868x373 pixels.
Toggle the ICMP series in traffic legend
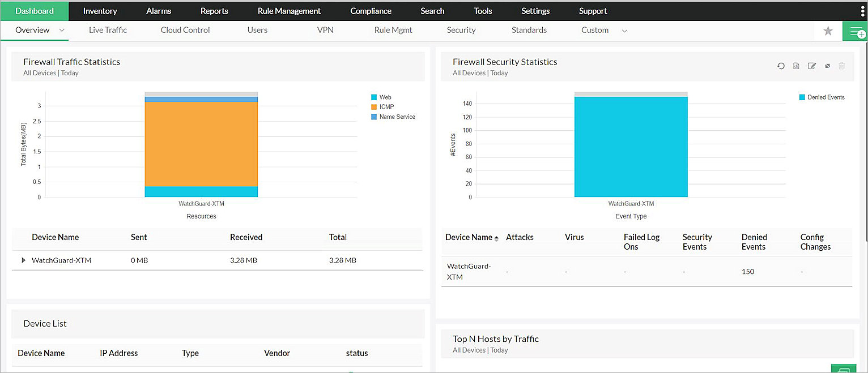pos(386,107)
